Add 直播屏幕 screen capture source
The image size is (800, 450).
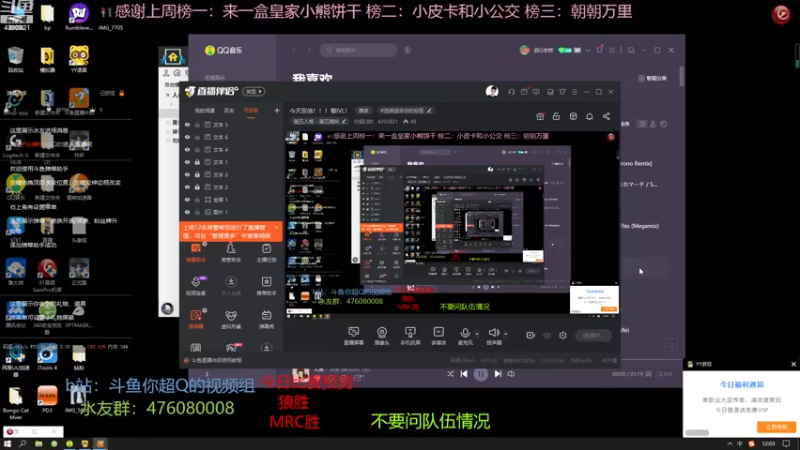click(354, 336)
